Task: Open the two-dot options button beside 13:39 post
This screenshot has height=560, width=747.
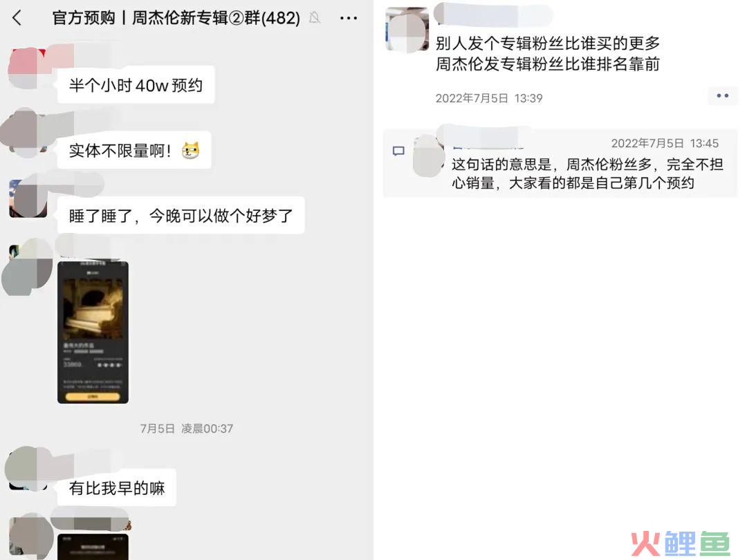Action: coord(722,95)
